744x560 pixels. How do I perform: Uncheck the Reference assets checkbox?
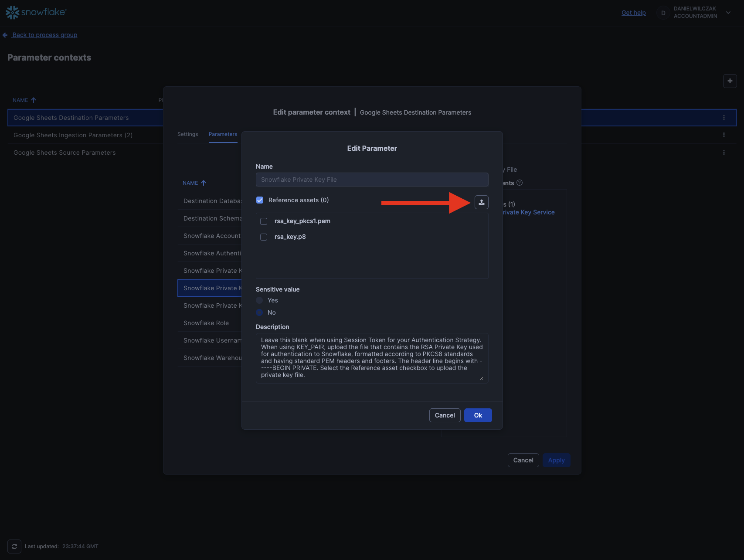tap(260, 200)
